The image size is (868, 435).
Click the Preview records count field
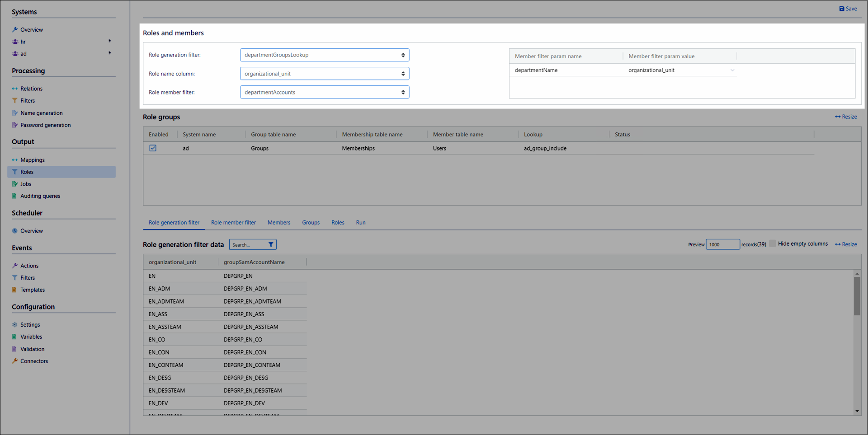coord(722,244)
